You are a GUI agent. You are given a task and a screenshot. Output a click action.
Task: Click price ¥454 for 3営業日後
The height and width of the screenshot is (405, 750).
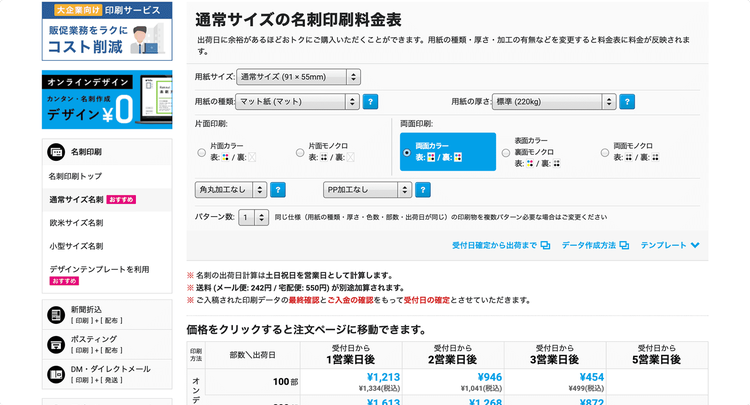pos(592,377)
